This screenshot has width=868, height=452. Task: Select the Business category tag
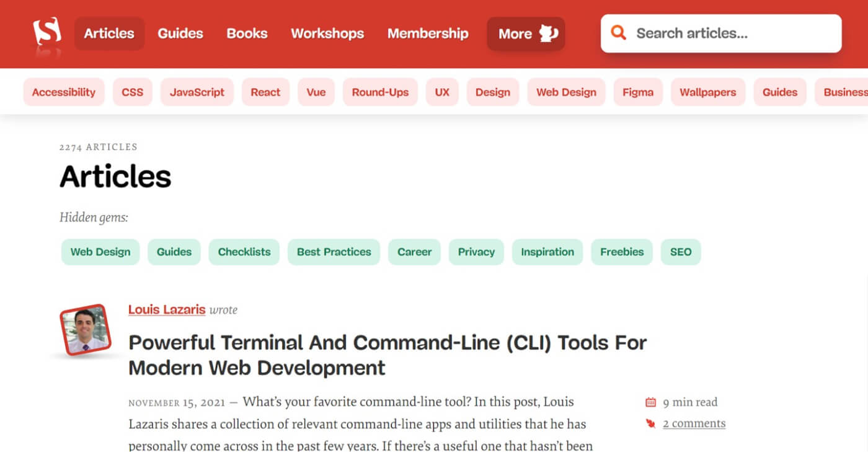(842, 92)
